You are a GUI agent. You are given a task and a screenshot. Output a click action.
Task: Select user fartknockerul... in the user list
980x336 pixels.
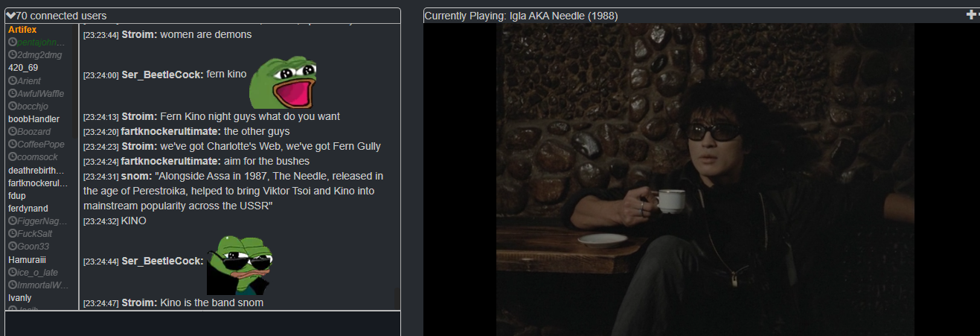38,183
